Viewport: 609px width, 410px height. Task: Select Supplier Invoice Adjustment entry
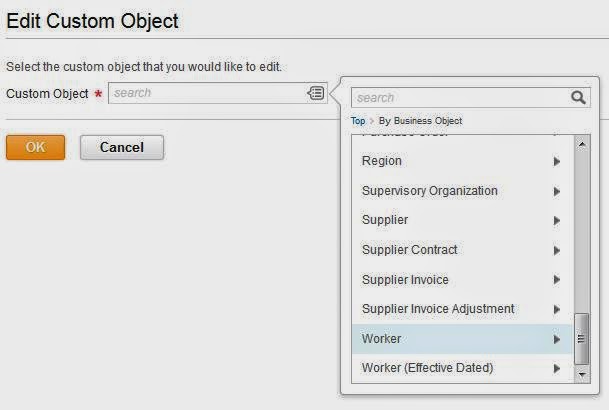coord(438,309)
